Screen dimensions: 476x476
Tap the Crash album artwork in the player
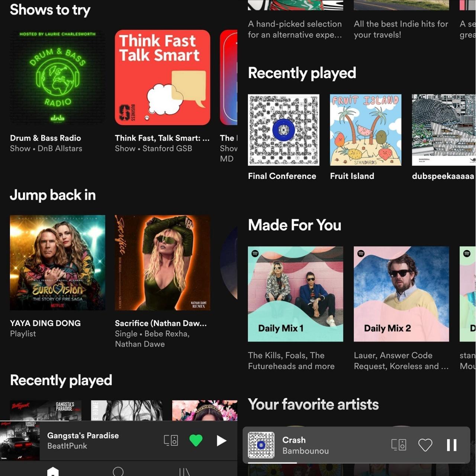[260, 445]
